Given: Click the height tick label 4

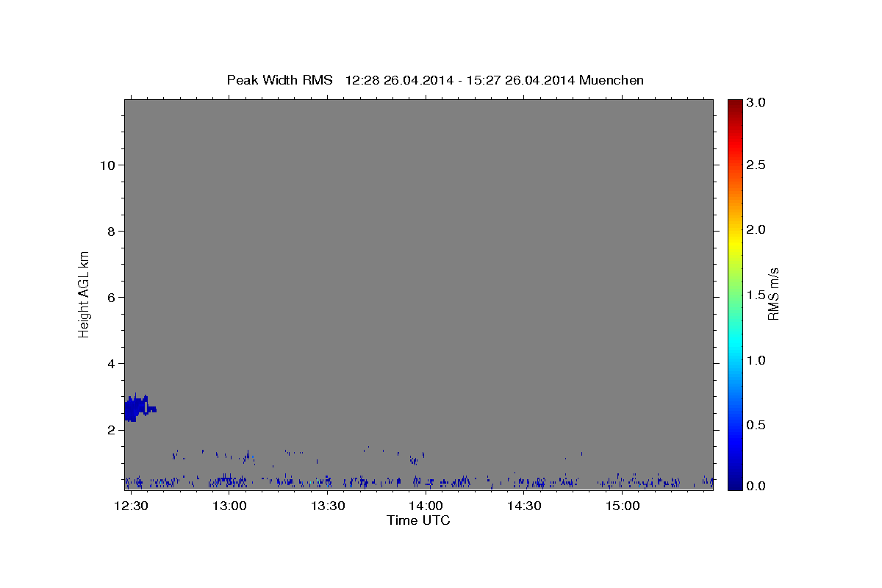Looking at the screenshot, I should coord(110,364).
